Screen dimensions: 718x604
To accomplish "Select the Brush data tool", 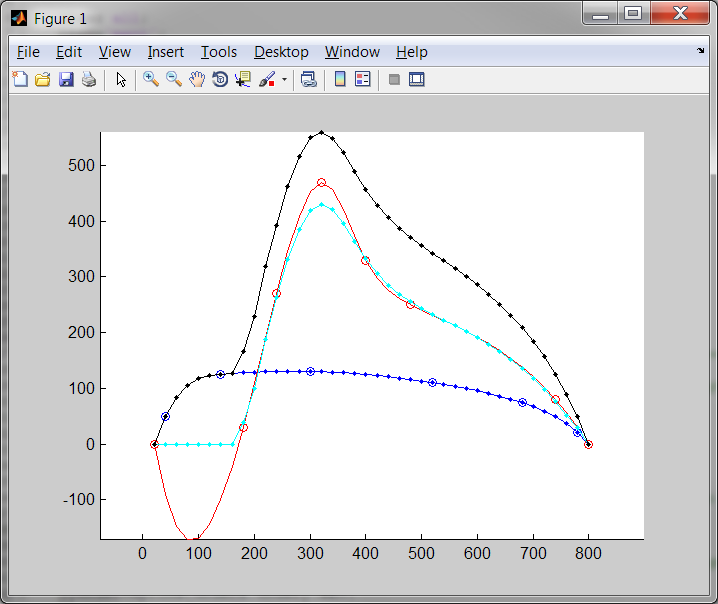I will (x=267, y=79).
